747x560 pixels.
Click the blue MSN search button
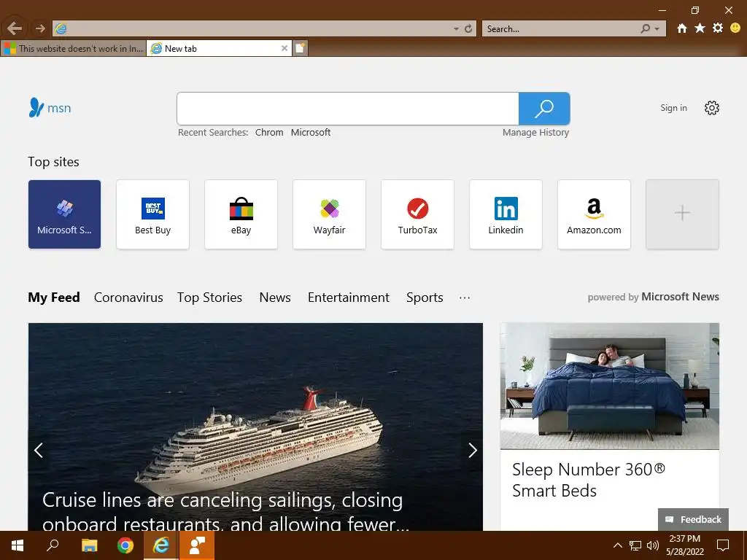[x=544, y=109]
